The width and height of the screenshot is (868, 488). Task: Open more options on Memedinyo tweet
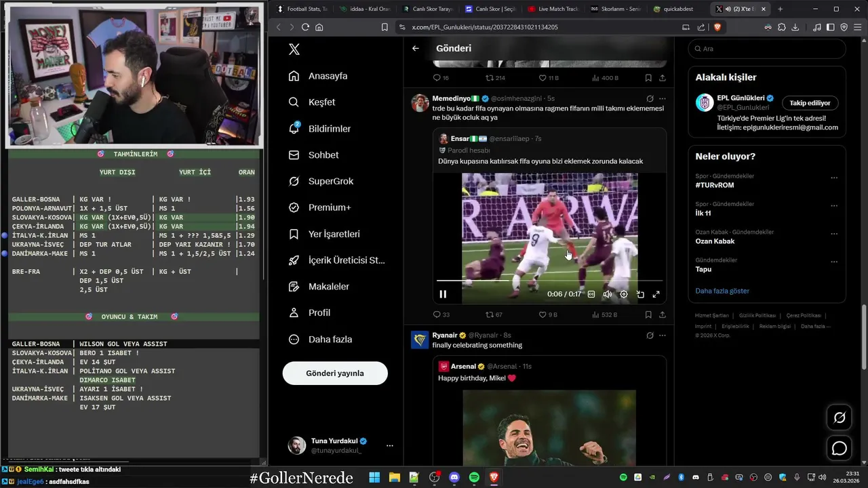pos(663,98)
